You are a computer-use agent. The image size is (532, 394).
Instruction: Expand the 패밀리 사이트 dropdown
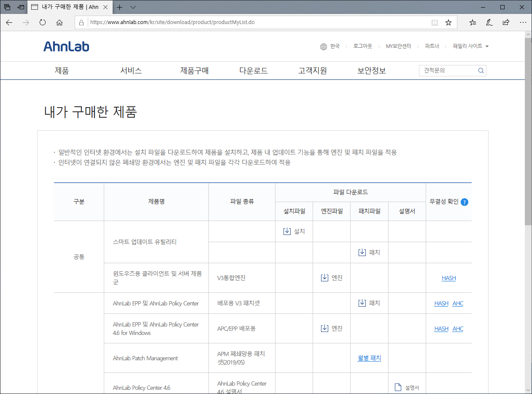pyautogui.click(x=470, y=46)
